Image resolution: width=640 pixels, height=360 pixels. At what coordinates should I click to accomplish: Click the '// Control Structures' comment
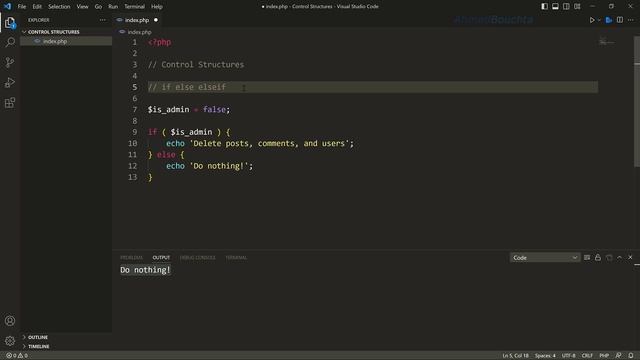pyautogui.click(x=196, y=64)
